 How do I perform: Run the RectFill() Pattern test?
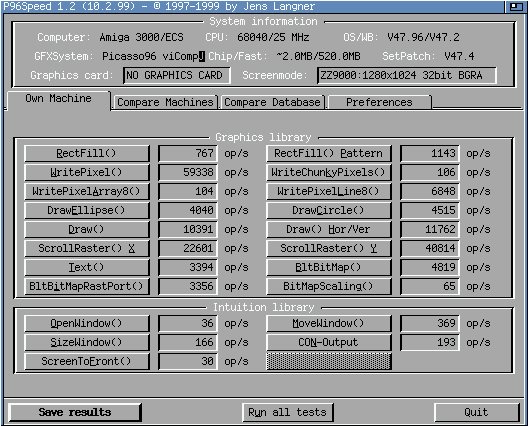329,154
